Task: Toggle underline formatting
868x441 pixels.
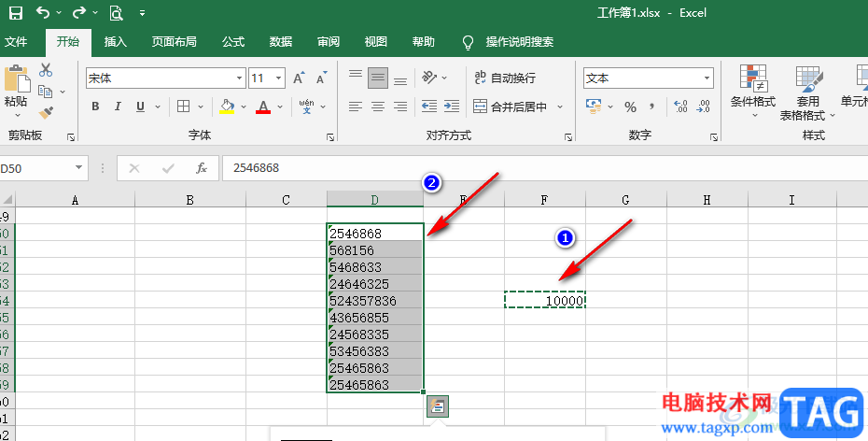Action: (140, 107)
